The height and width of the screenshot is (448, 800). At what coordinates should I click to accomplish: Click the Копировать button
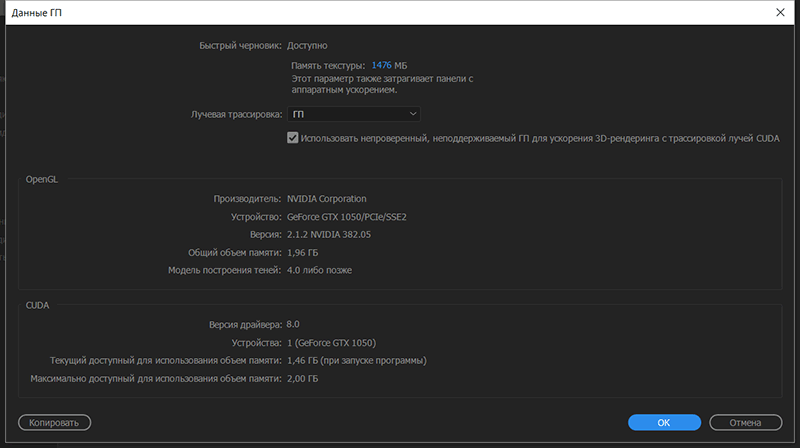(x=54, y=422)
